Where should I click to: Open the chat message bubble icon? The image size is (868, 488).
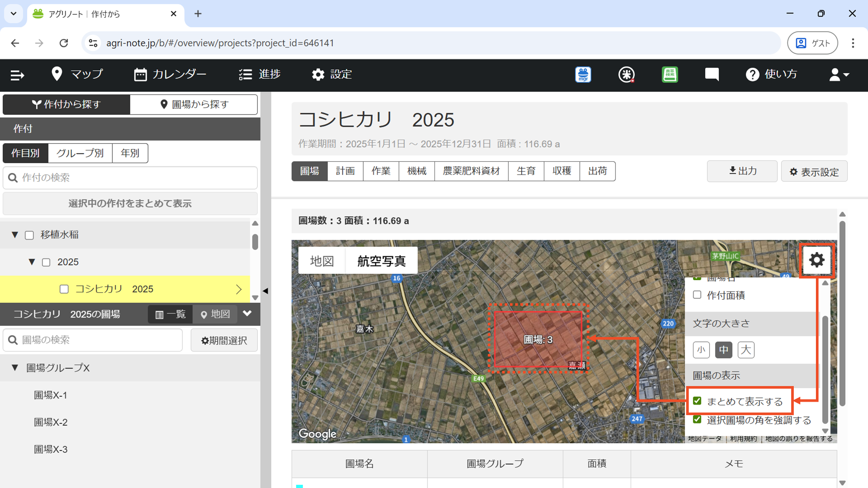[x=712, y=75]
